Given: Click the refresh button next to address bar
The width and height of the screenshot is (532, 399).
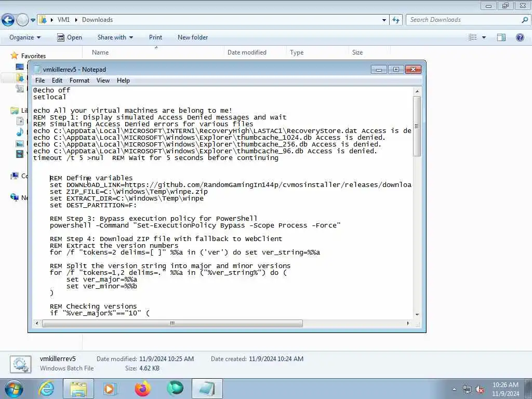Looking at the screenshot, I should pyautogui.click(x=396, y=20).
